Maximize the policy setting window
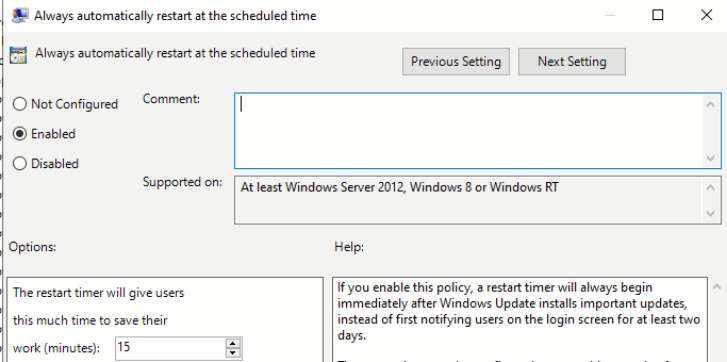The image size is (727, 362). (657, 15)
